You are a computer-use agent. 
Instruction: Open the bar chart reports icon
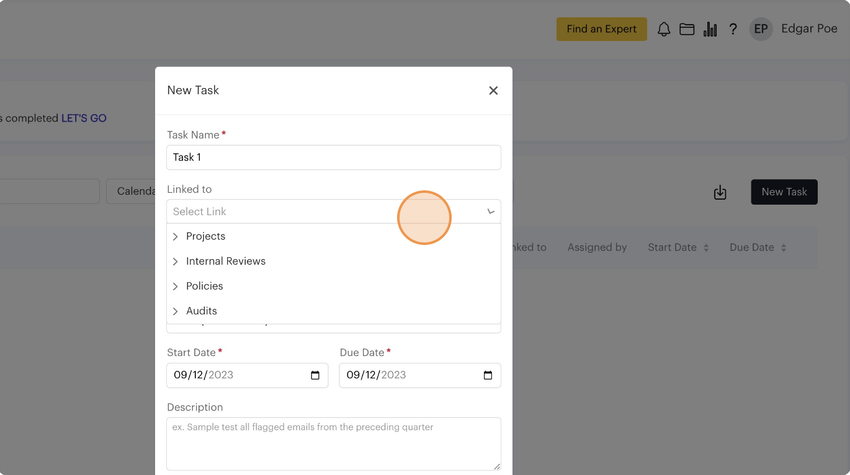(710, 29)
